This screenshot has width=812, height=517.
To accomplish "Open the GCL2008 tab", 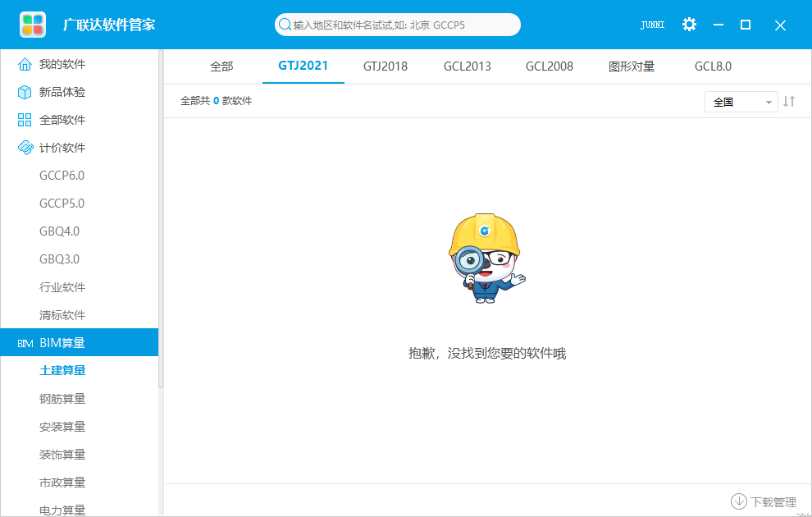I will 550,66.
